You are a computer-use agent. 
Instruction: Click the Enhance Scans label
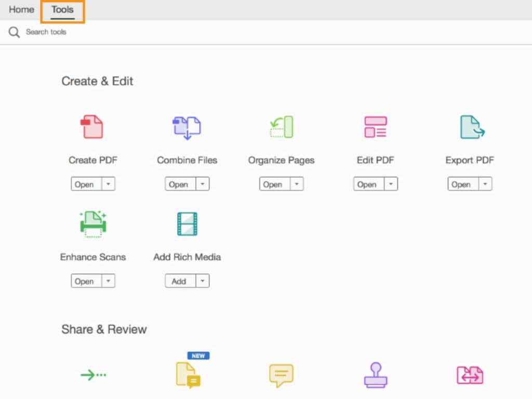click(93, 257)
